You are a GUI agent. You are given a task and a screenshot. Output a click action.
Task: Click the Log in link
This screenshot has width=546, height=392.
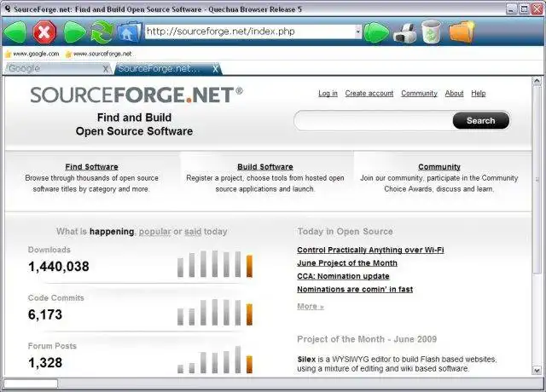(x=328, y=93)
